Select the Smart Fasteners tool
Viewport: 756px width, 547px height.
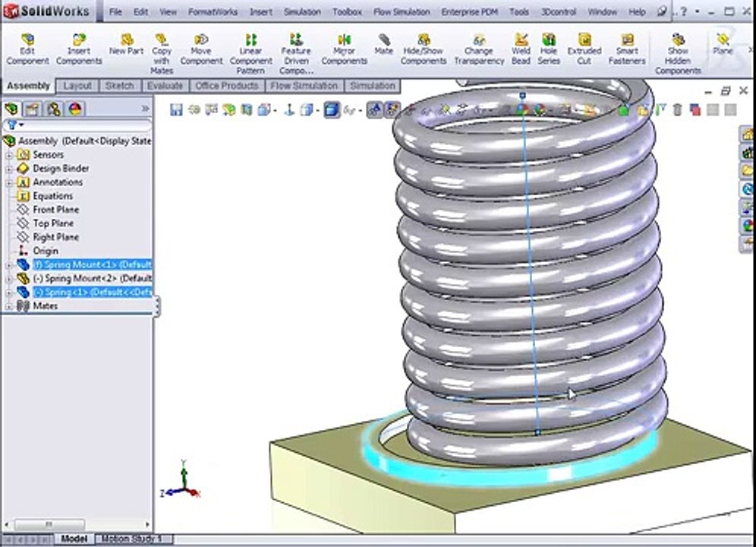point(627,49)
